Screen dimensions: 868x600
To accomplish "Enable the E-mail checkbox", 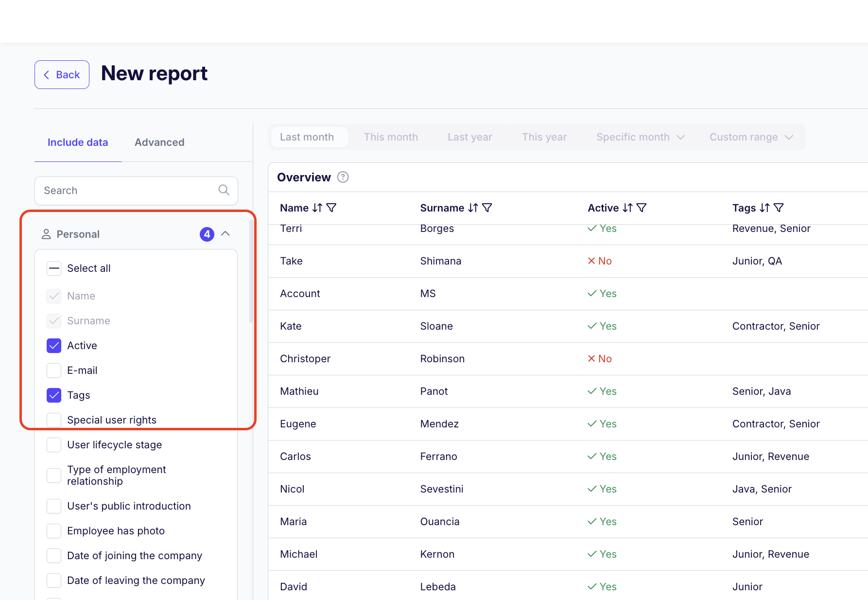I will 54,371.
